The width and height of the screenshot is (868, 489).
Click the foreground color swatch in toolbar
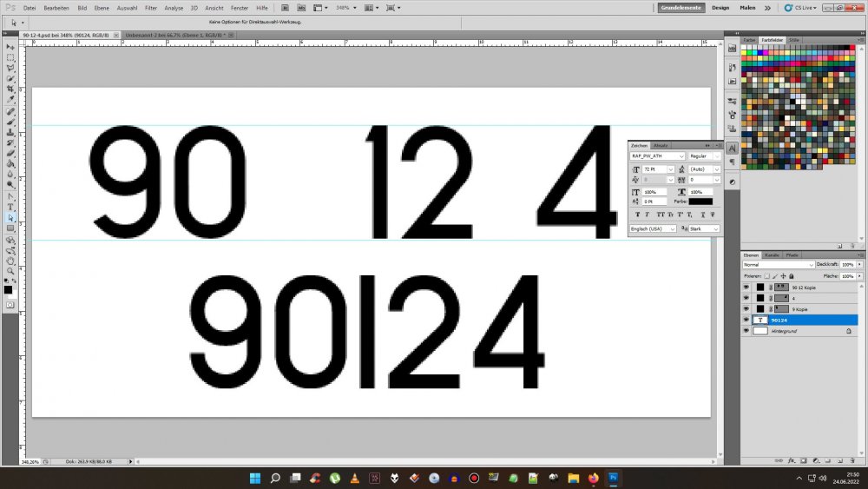8,289
